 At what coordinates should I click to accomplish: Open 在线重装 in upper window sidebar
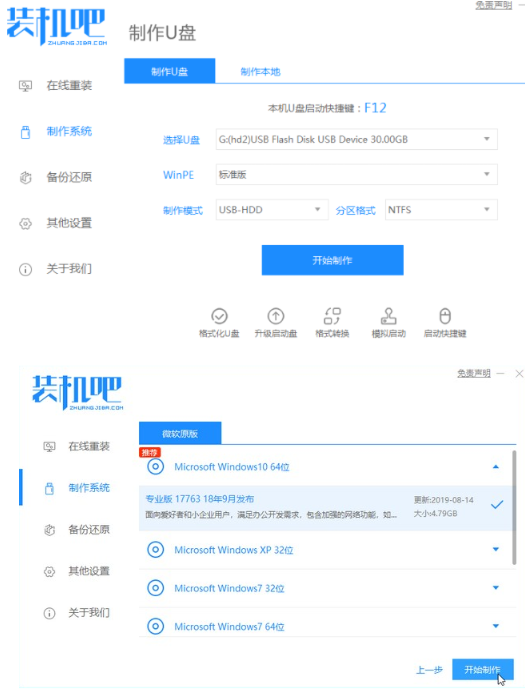click(x=56, y=85)
